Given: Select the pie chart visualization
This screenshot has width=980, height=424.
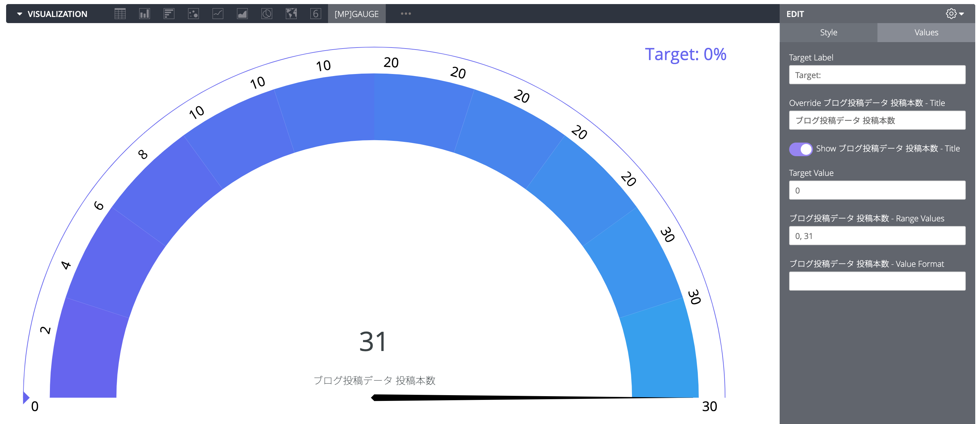Looking at the screenshot, I should tap(266, 14).
